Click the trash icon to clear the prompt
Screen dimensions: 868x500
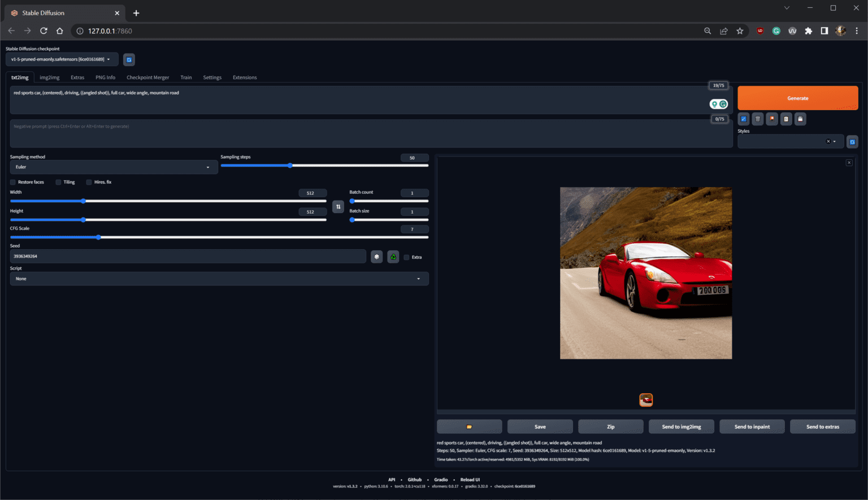pyautogui.click(x=758, y=119)
